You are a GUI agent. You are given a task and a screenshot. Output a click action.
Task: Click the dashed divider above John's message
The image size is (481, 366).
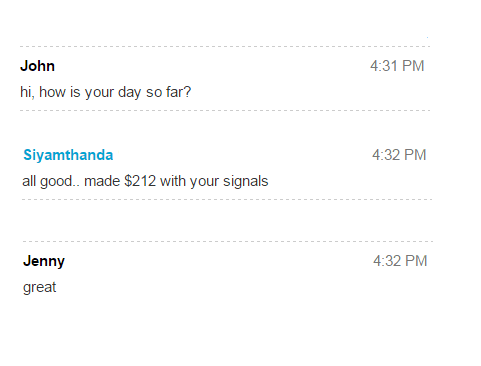225,47
